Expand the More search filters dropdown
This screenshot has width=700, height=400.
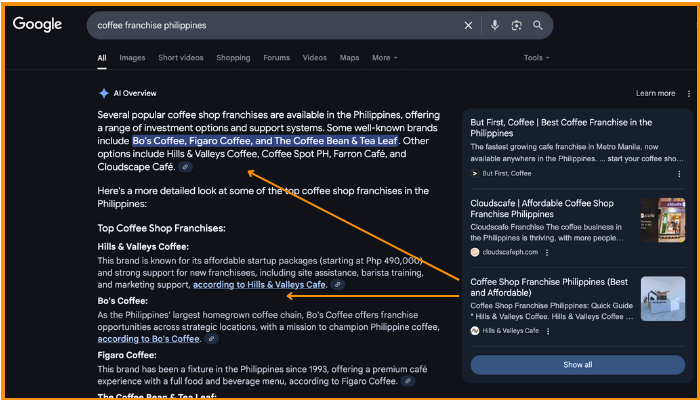click(x=384, y=58)
